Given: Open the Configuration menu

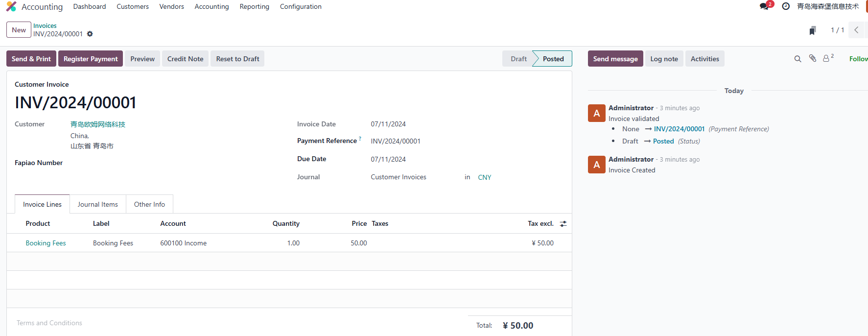Looking at the screenshot, I should (x=301, y=6).
